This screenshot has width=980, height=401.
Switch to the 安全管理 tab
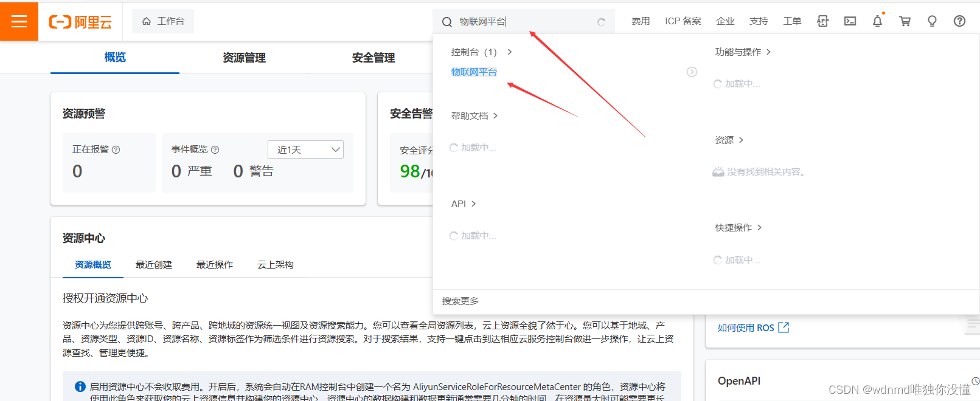pyautogui.click(x=374, y=58)
